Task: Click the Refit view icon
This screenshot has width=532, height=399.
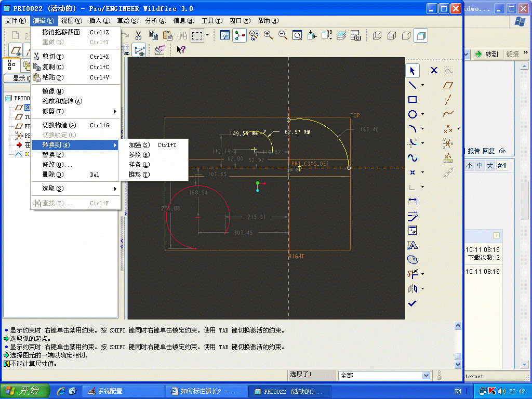Action: coord(297,35)
